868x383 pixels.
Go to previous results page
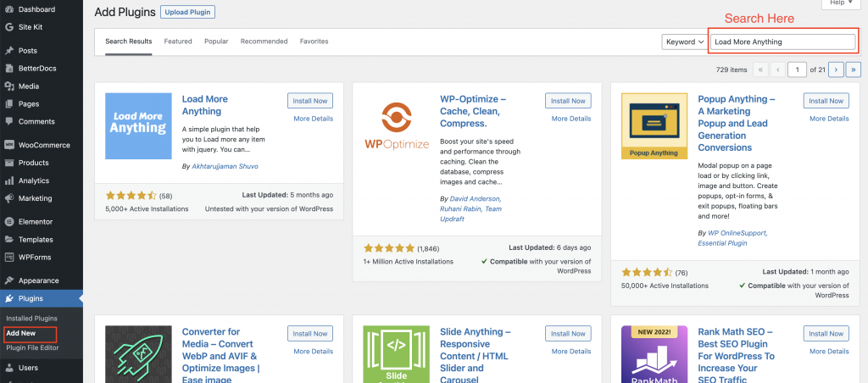tap(778, 69)
